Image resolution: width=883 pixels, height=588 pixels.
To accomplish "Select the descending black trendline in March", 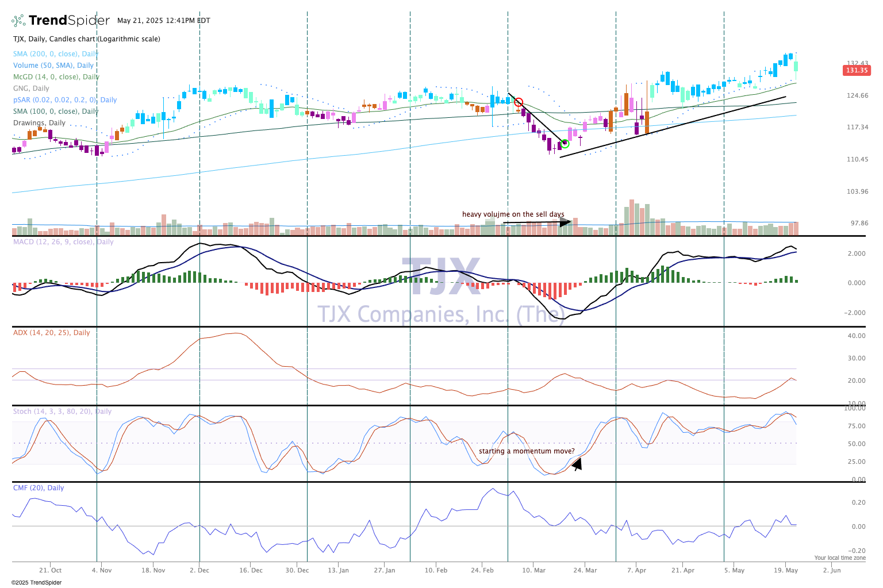I will point(535,119).
